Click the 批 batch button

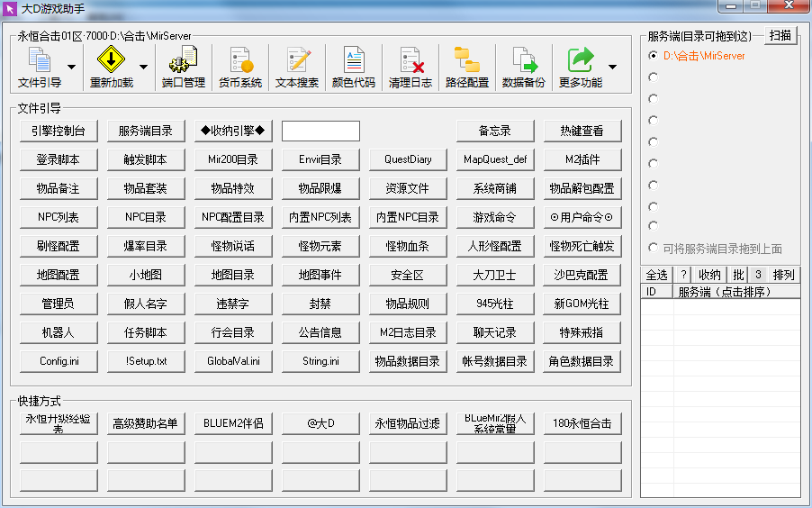(738, 275)
